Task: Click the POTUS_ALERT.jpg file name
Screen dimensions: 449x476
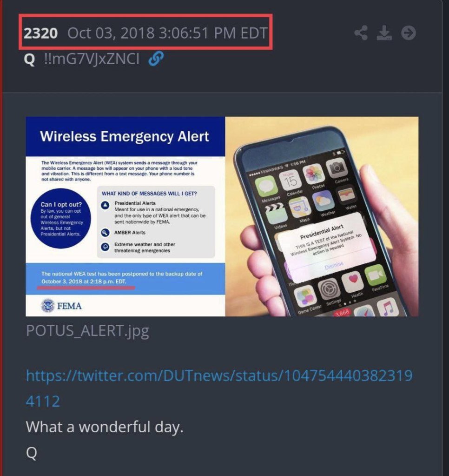Action: pos(87,330)
